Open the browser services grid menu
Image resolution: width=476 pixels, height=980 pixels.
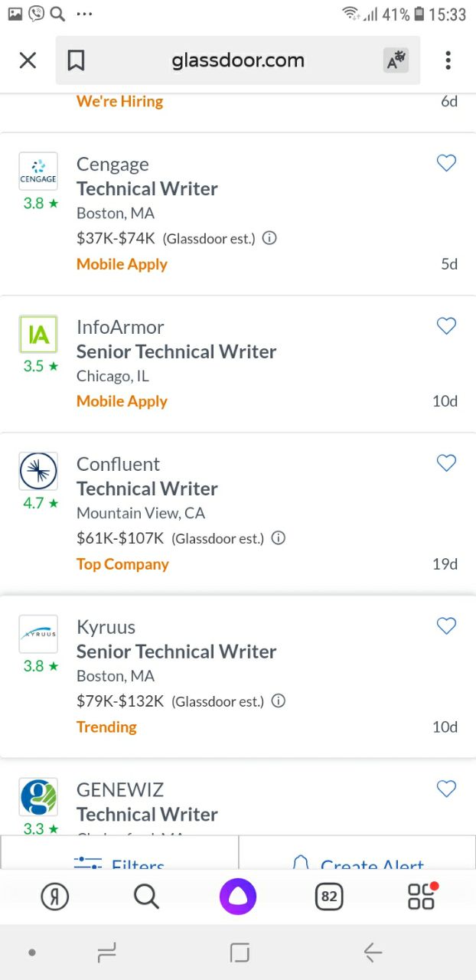coord(421,897)
